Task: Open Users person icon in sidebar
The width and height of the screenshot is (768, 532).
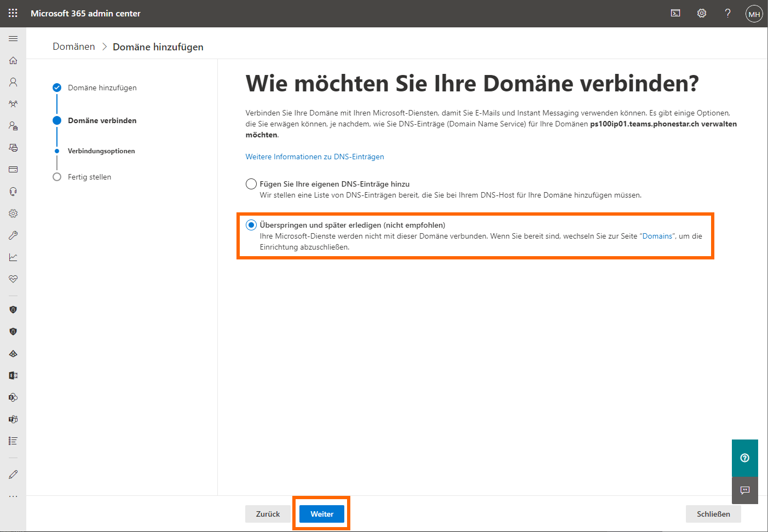Action: pyautogui.click(x=13, y=82)
